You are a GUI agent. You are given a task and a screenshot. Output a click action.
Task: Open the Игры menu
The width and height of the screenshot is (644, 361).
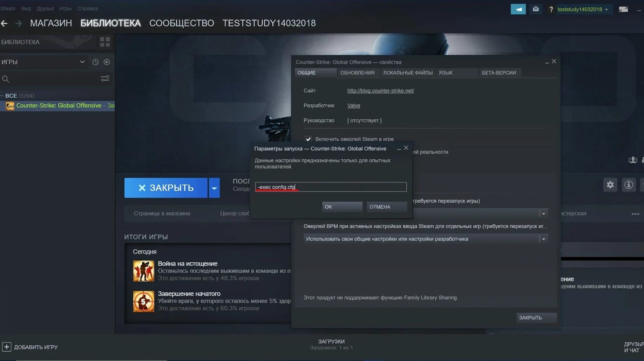(x=66, y=8)
